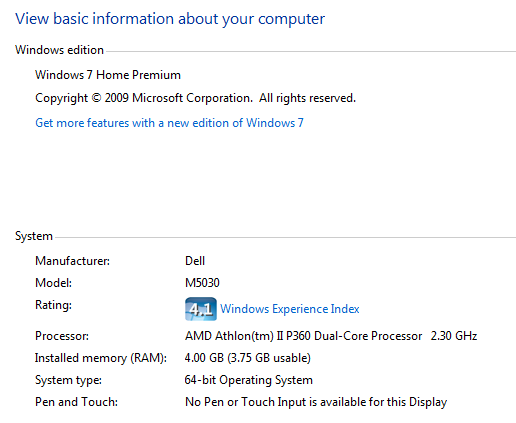Select the AMD Athlon II P360 processor text

coord(331,336)
